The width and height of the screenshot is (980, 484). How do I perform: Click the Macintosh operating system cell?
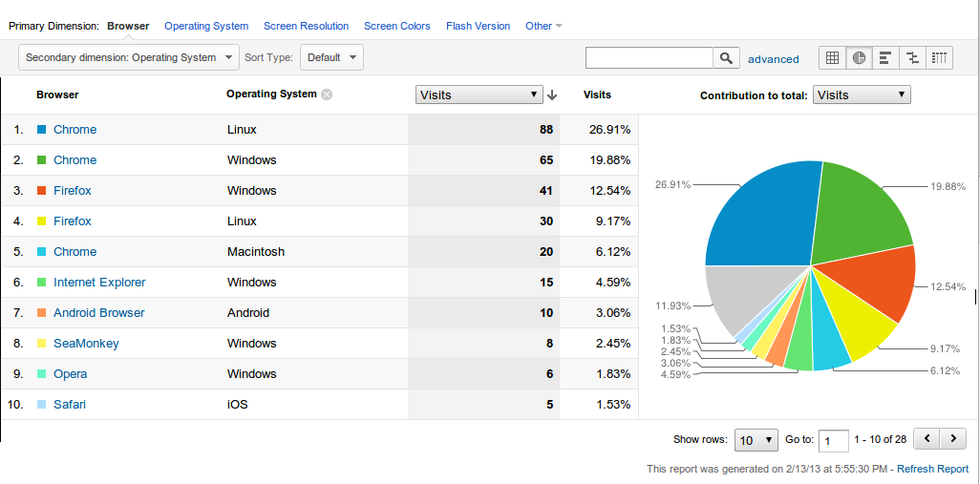(256, 252)
